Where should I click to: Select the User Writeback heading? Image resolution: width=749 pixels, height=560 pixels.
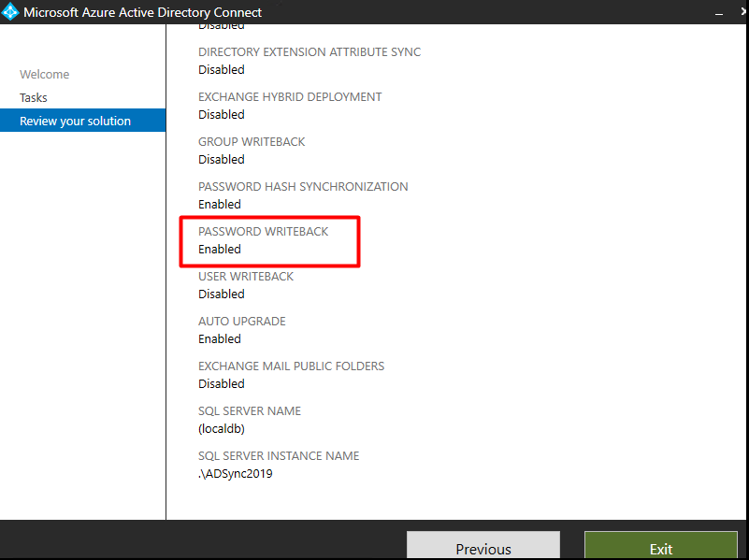coord(246,277)
